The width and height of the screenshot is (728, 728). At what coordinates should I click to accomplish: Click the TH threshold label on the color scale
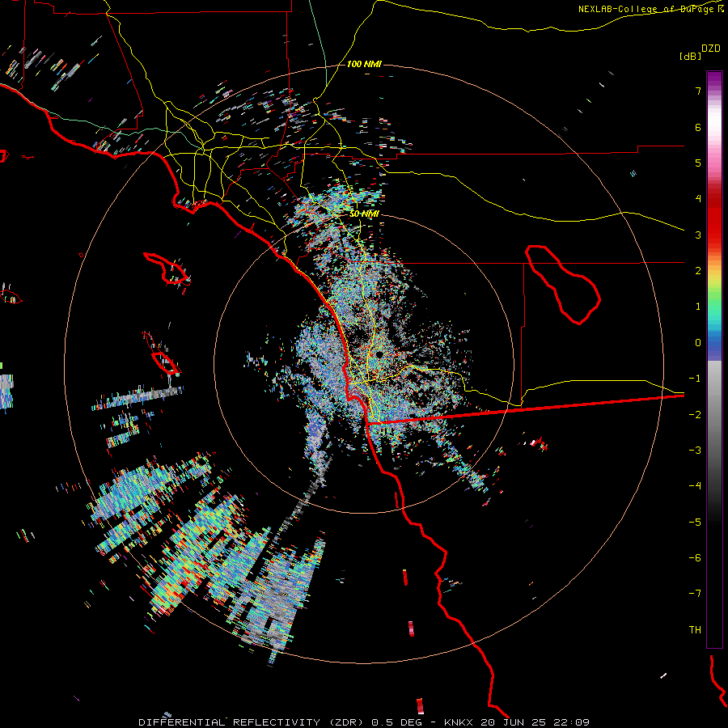(695, 630)
